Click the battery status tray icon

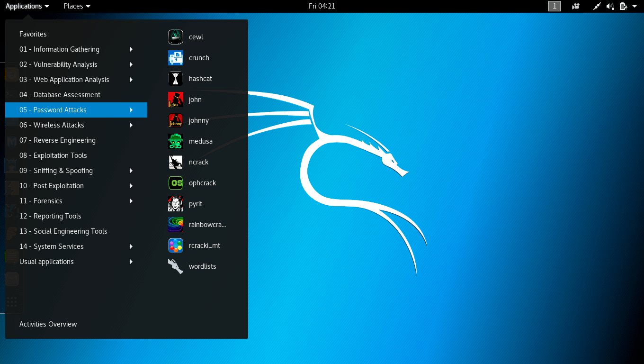(623, 6)
